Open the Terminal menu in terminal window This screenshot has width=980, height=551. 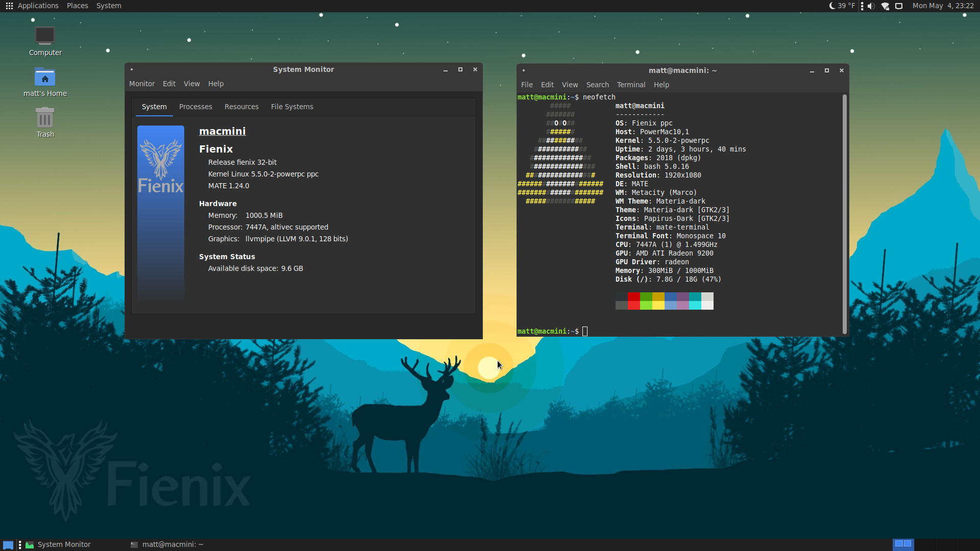tap(631, 85)
